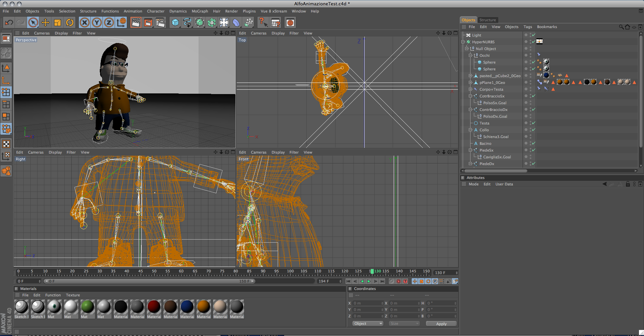Select the Move tool in toolbar
The height and width of the screenshot is (336, 644).
coord(45,23)
